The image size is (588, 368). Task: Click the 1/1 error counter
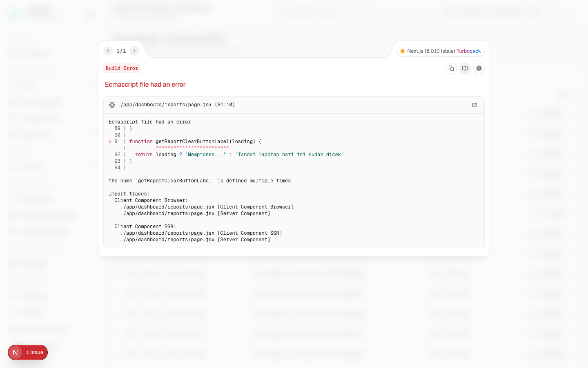pos(121,51)
